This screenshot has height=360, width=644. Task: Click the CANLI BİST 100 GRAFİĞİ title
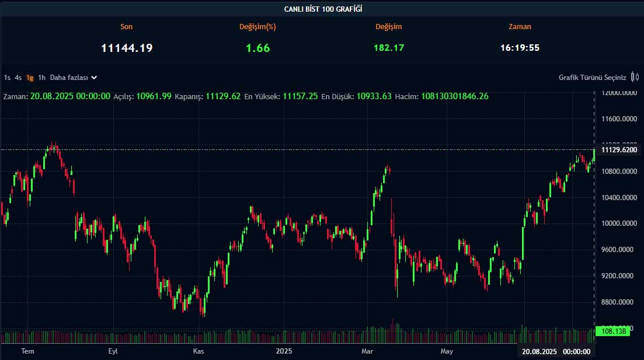coord(323,9)
